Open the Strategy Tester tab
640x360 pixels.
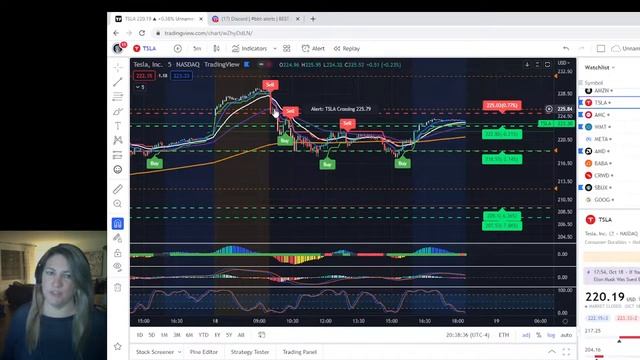(x=250, y=352)
